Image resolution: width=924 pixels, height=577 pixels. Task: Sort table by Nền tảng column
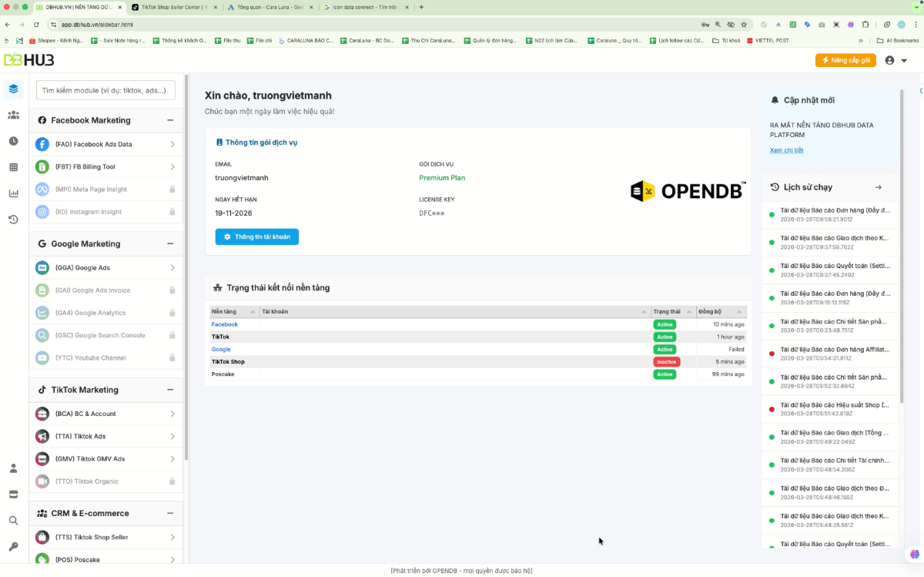(x=235, y=311)
